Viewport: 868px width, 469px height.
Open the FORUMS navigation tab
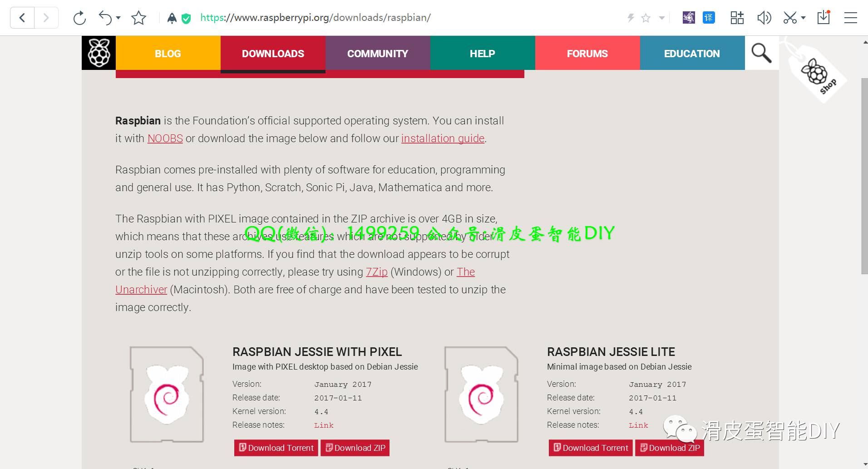587,53
